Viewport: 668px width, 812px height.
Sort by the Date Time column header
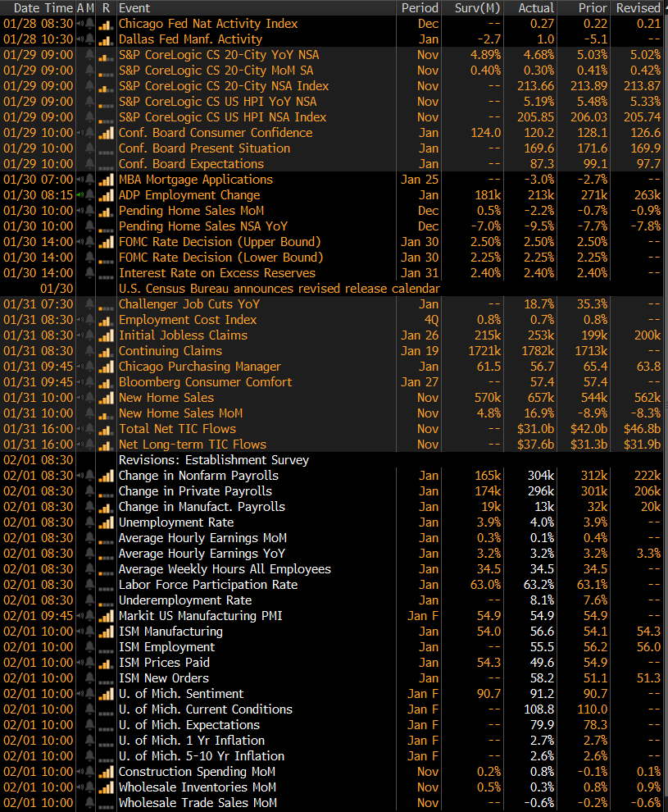(38, 7)
